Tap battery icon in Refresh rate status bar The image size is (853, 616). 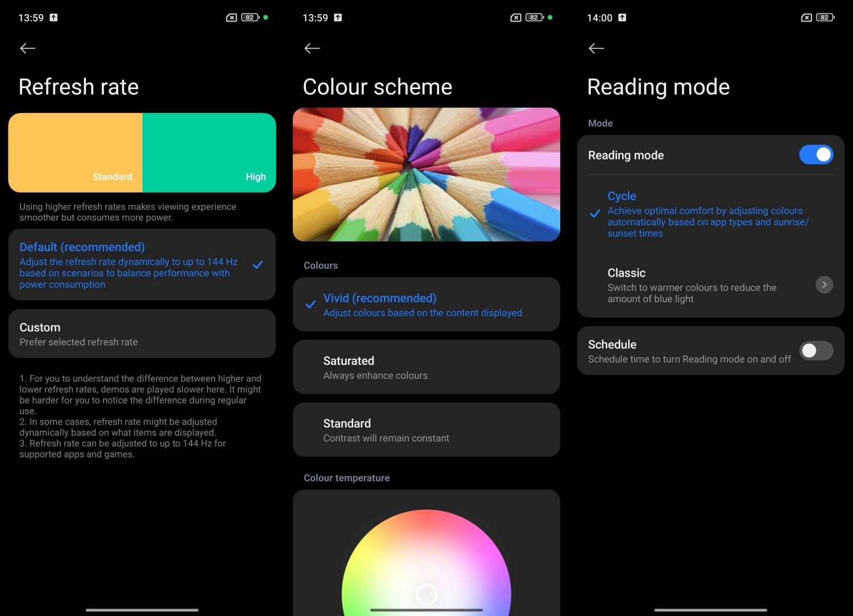point(250,18)
